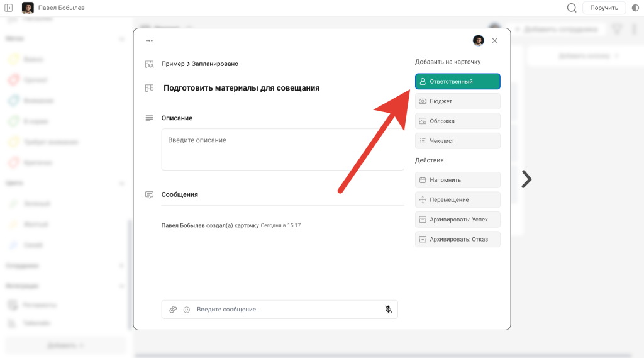
Task: Add Бюджет to the card
Action: coord(458,101)
